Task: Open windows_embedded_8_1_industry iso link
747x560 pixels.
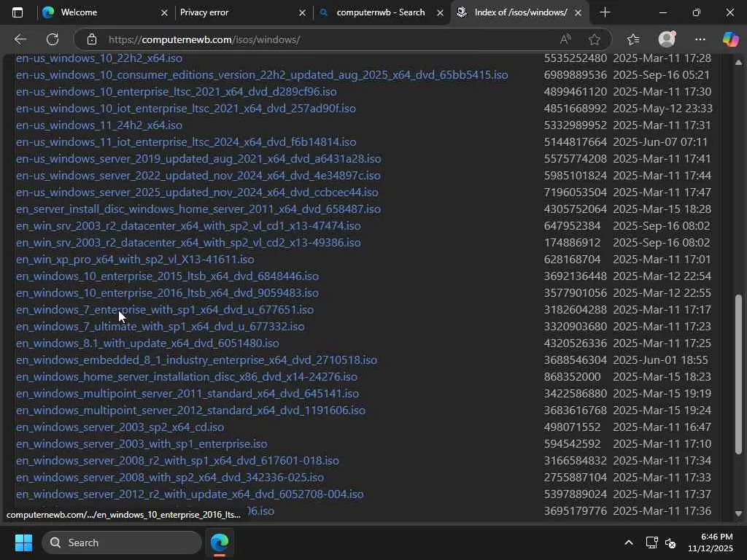Action: pos(196,360)
